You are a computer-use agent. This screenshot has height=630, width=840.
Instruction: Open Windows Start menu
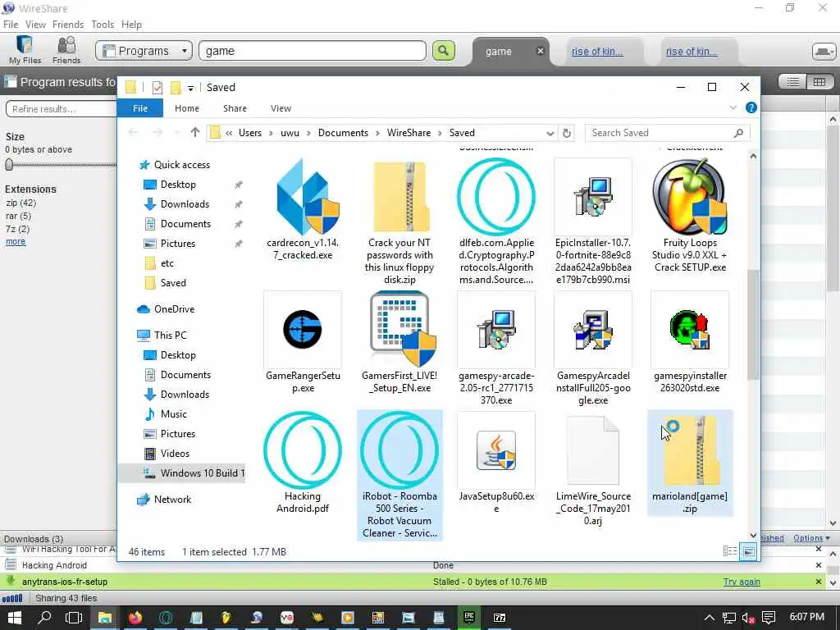pos(15,618)
